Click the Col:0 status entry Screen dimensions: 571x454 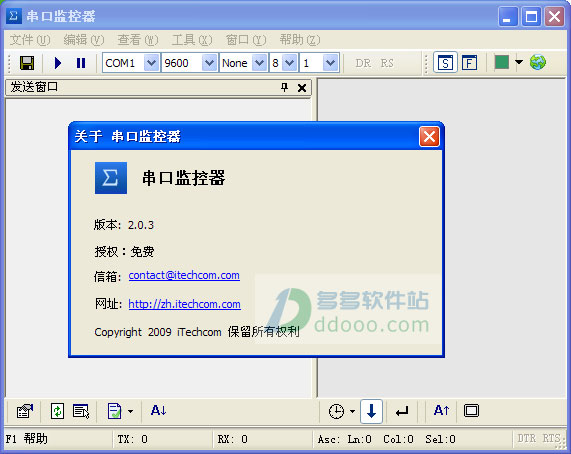pos(398,439)
